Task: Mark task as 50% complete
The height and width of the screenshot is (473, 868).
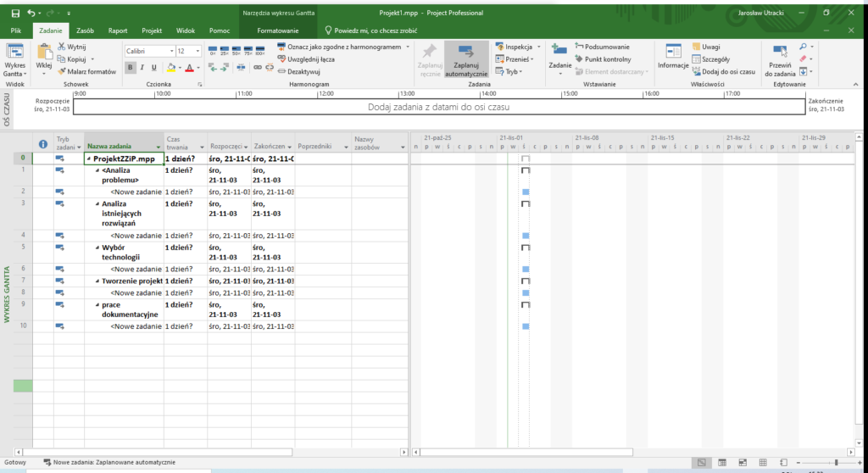Action: click(x=236, y=52)
